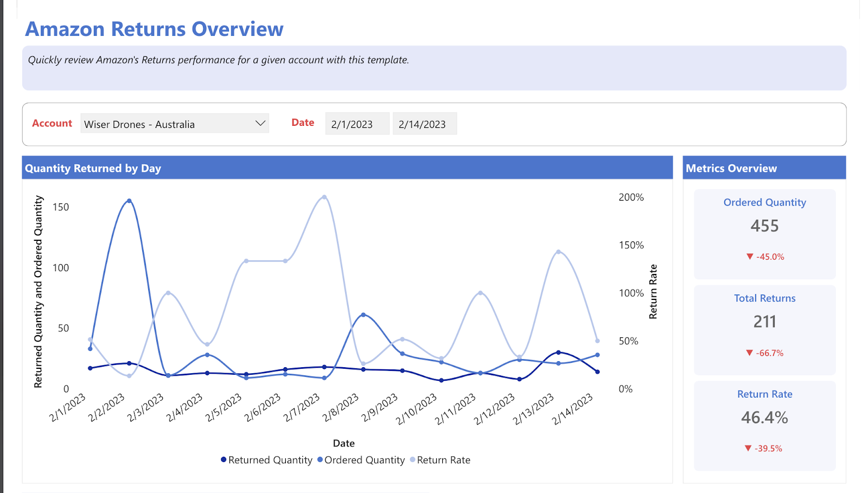868x493 pixels.
Task: Click the Returned Quantity legend dot
Action: (x=224, y=460)
